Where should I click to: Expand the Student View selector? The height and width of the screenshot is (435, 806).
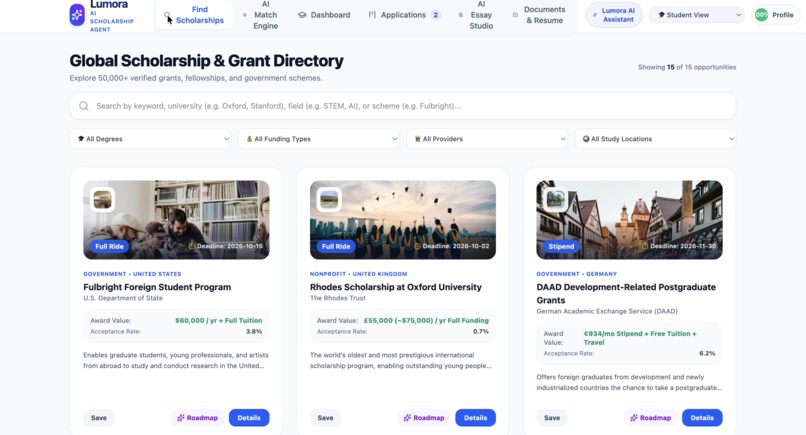(698, 15)
